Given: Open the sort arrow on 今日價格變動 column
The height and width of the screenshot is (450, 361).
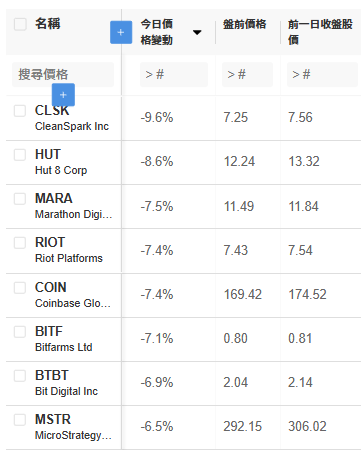Looking at the screenshot, I should (197, 32).
